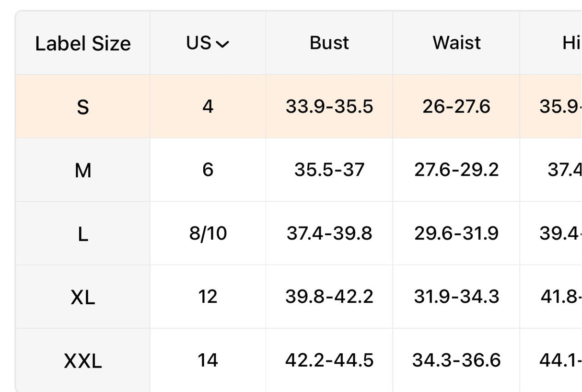582x392 pixels.
Task: Click the US size 14 cell
Action: coord(208,360)
